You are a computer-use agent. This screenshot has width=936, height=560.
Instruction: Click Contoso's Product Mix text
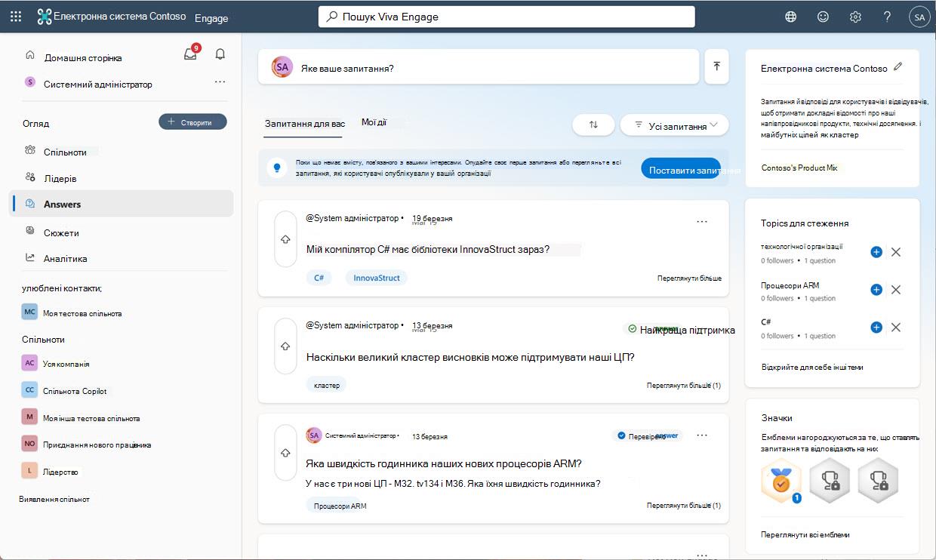click(799, 168)
